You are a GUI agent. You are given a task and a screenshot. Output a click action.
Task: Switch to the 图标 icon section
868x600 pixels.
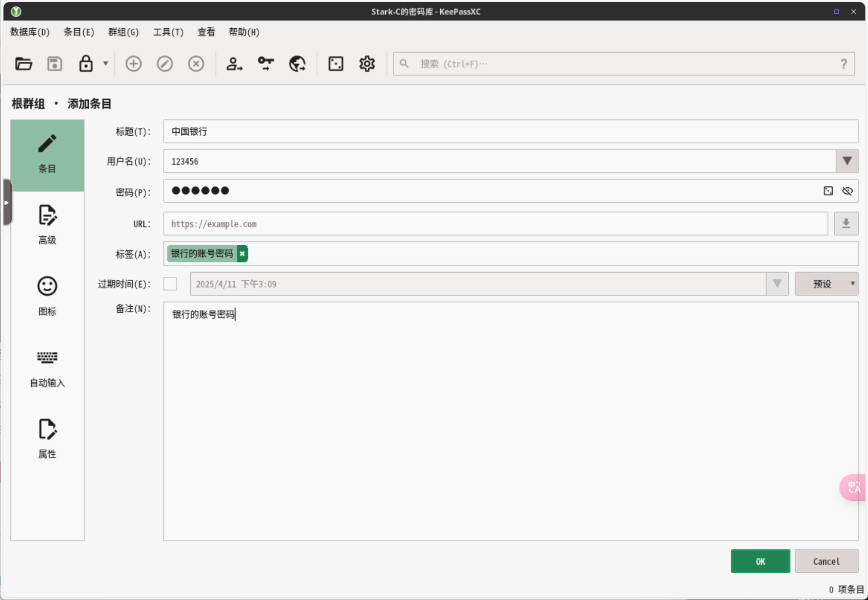click(x=47, y=296)
